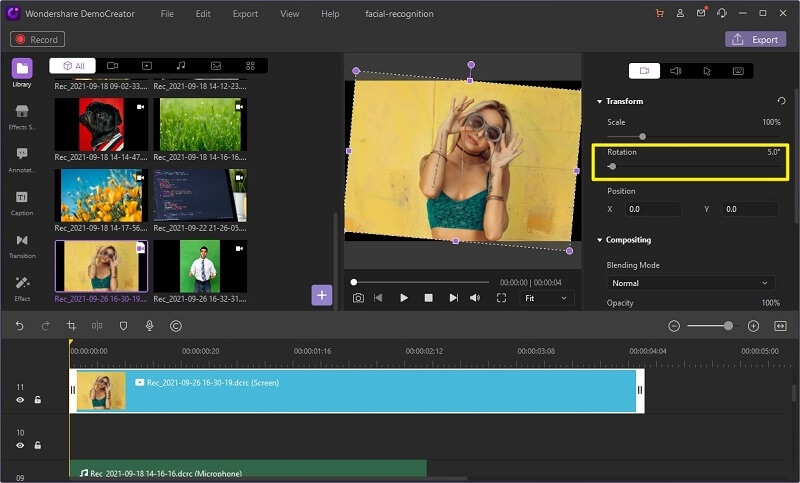Zoom out the timeline

tap(674, 326)
